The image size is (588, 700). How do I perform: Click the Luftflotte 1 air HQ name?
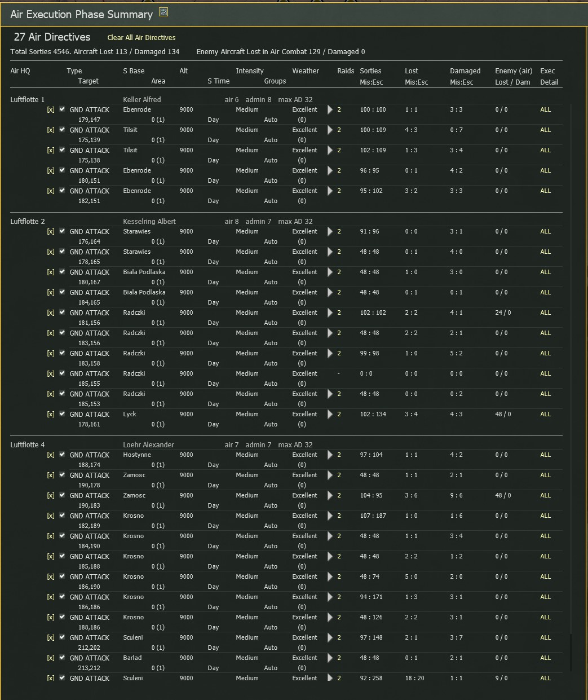coord(27,100)
